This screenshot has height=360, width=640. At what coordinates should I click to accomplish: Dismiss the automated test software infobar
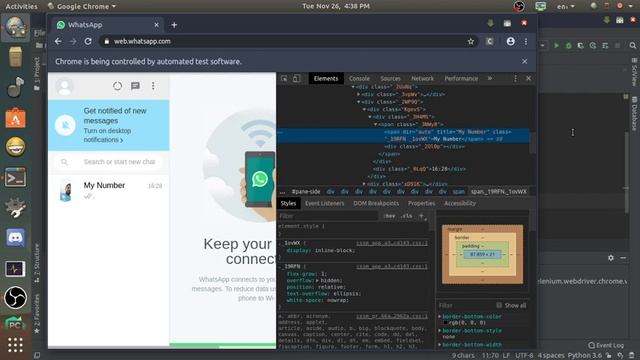(524, 61)
